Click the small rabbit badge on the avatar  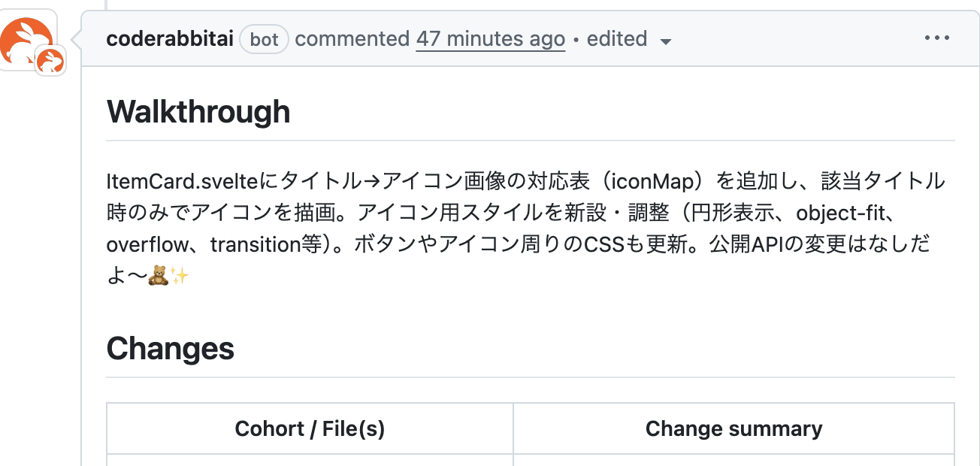point(50,61)
